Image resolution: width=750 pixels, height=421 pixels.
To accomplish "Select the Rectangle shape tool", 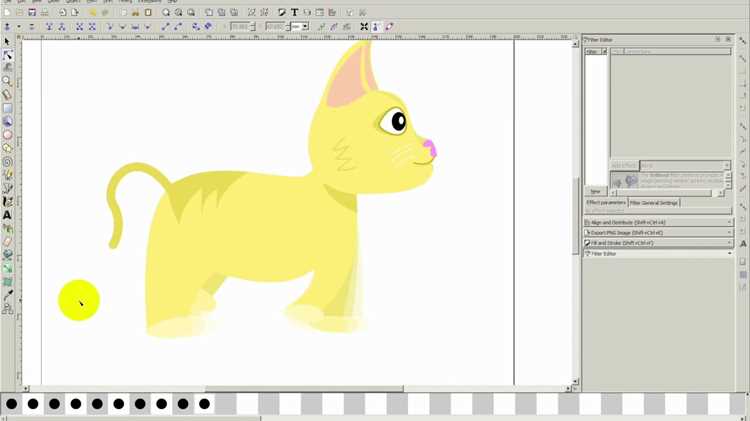I will click(7, 108).
